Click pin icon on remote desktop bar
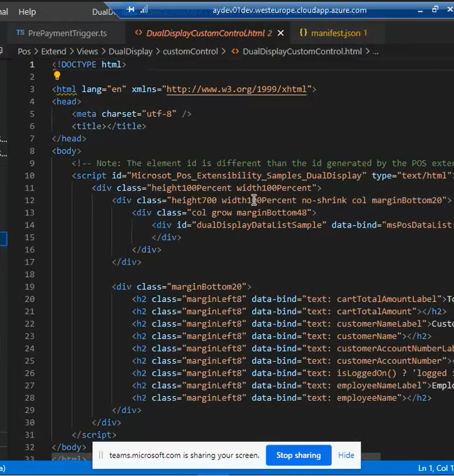The width and height of the screenshot is (454, 476). tap(131, 9)
